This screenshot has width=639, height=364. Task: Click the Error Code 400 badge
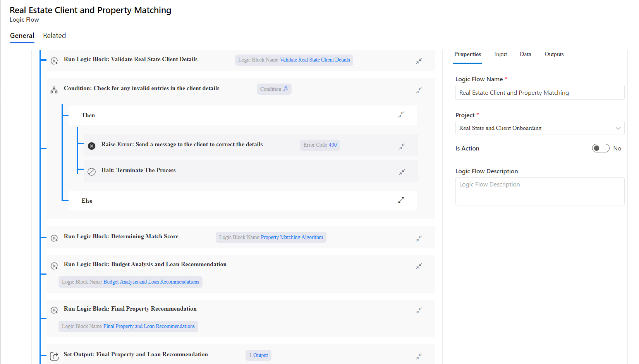click(320, 145)
